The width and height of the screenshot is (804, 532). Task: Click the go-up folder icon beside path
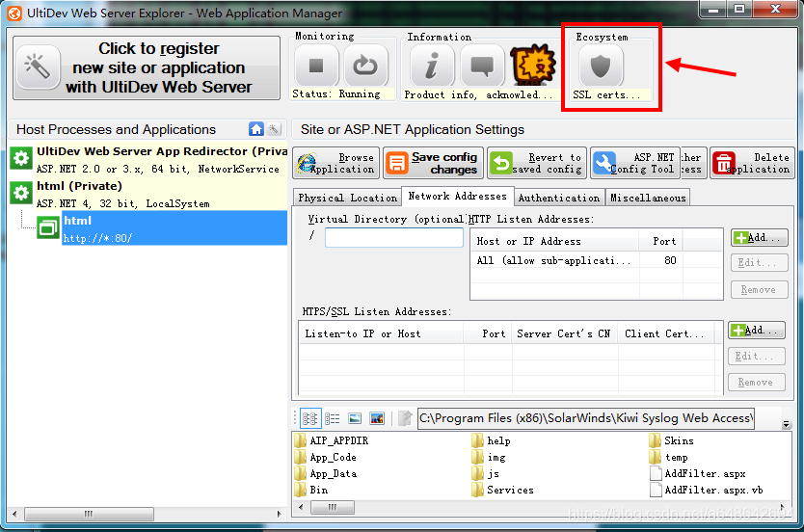pos(405,418)
